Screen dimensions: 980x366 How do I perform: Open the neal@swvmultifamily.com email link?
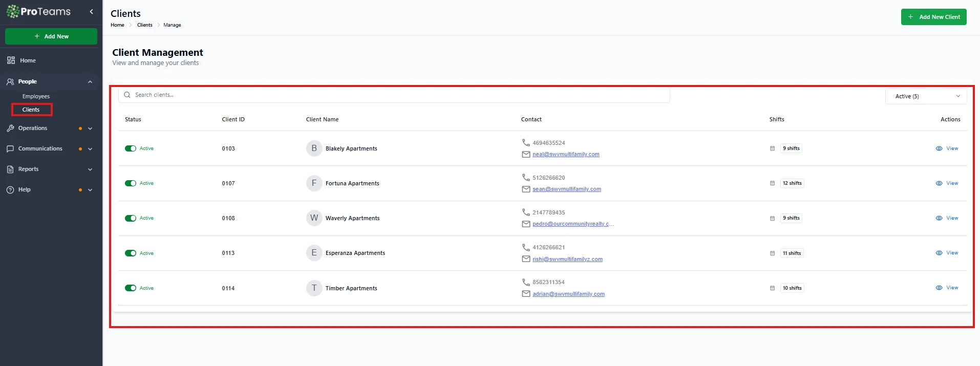(x=566, y=154)
